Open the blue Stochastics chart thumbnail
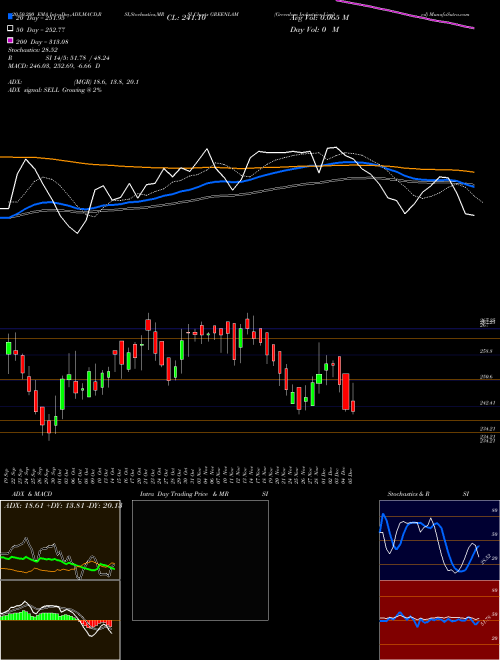Image resolution: width=500 pixels, height=660 pixels. (x=439, y=540)
